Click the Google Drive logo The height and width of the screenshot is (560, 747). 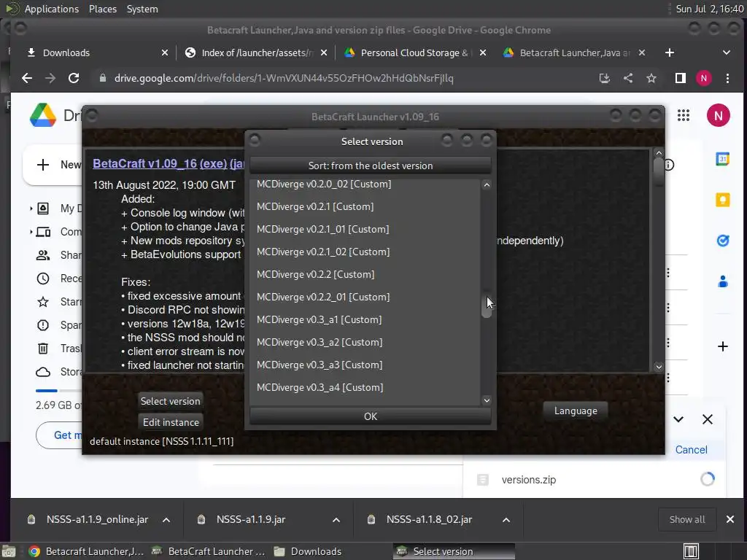43,115
